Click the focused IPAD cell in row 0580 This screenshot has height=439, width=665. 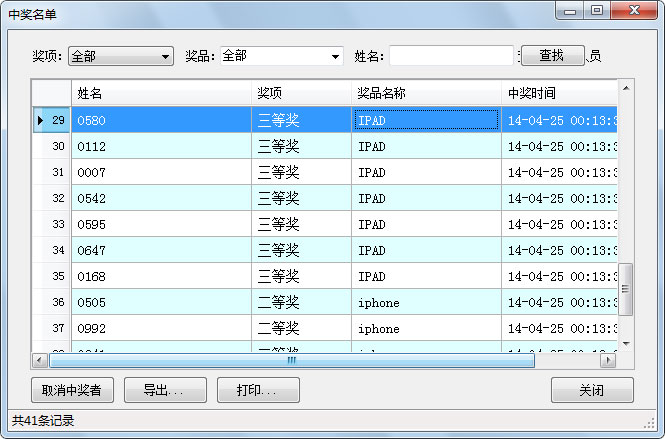[x=426, y=120]
